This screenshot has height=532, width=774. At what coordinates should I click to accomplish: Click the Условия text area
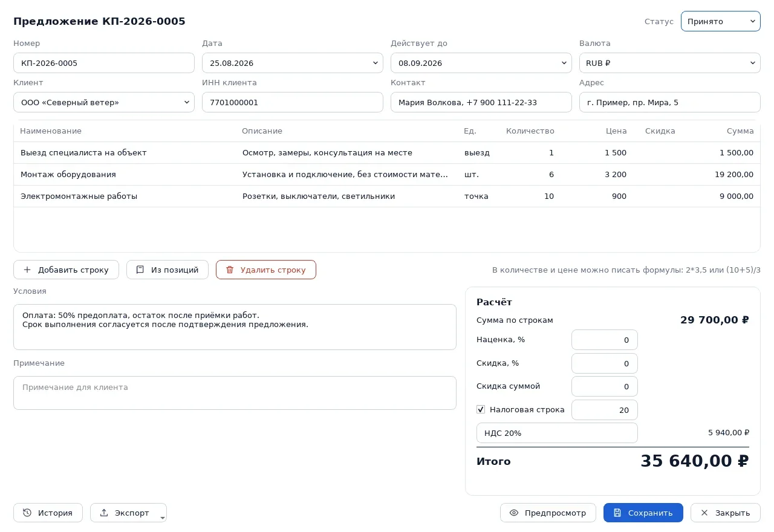(x=235, y=327)
